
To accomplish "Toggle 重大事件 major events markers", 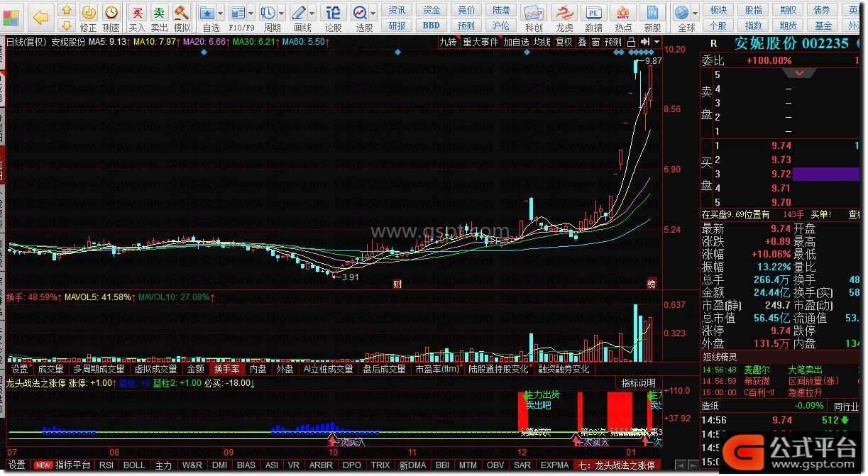I will 480,42.
